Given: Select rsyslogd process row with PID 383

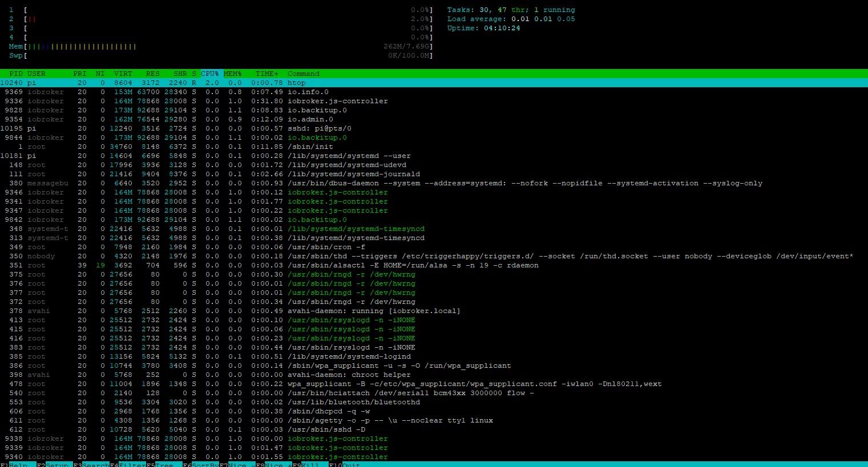Looking at the screenshot, I should tap(434, 347).
